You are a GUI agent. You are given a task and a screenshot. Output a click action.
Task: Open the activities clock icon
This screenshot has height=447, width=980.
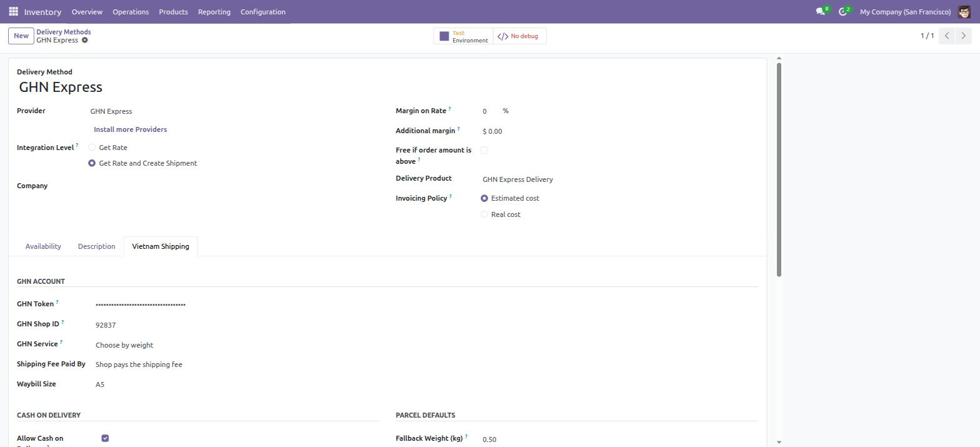coord(842,11)
